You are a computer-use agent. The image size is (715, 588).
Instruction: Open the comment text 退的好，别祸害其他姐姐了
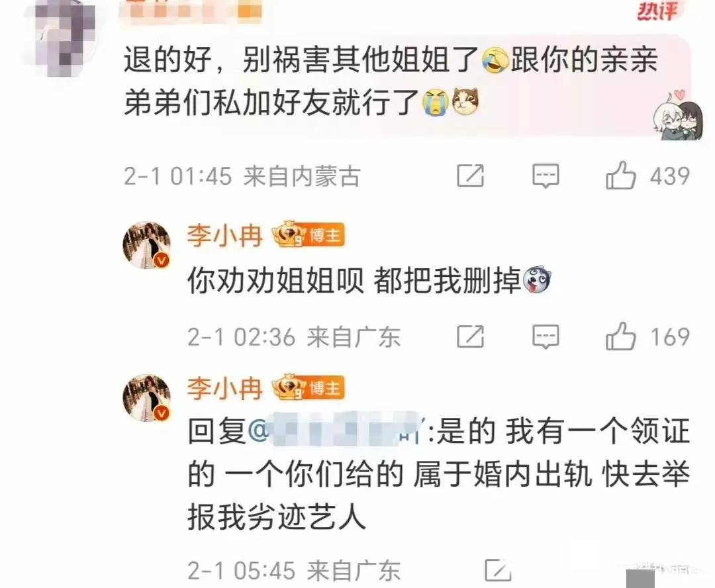[x=301, y=60]
